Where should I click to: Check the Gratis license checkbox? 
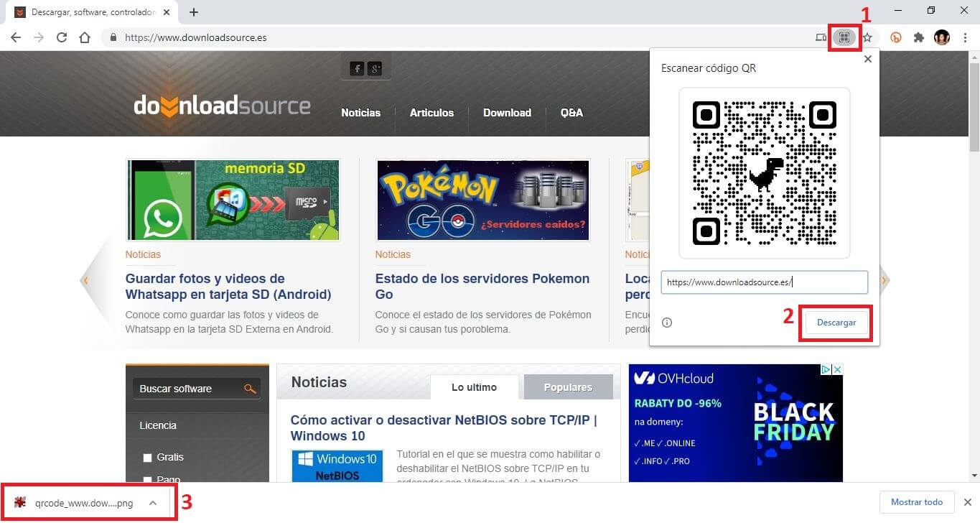148,458
